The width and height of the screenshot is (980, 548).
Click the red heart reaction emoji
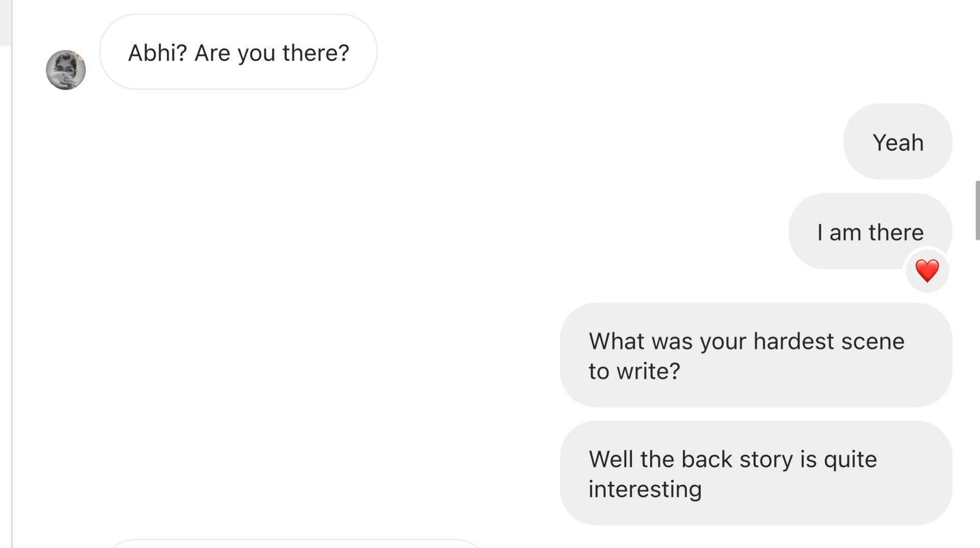[x=927, y=270]
